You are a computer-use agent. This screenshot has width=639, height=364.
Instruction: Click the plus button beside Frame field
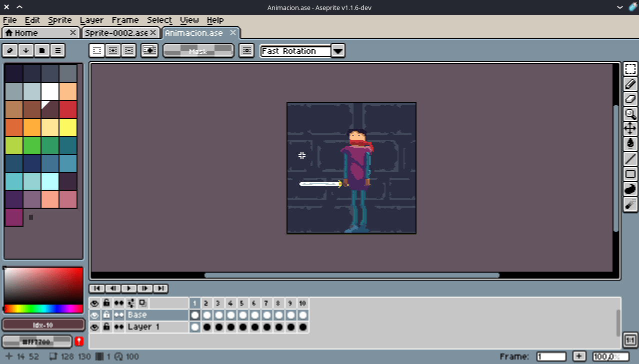[x=579, y=357]
